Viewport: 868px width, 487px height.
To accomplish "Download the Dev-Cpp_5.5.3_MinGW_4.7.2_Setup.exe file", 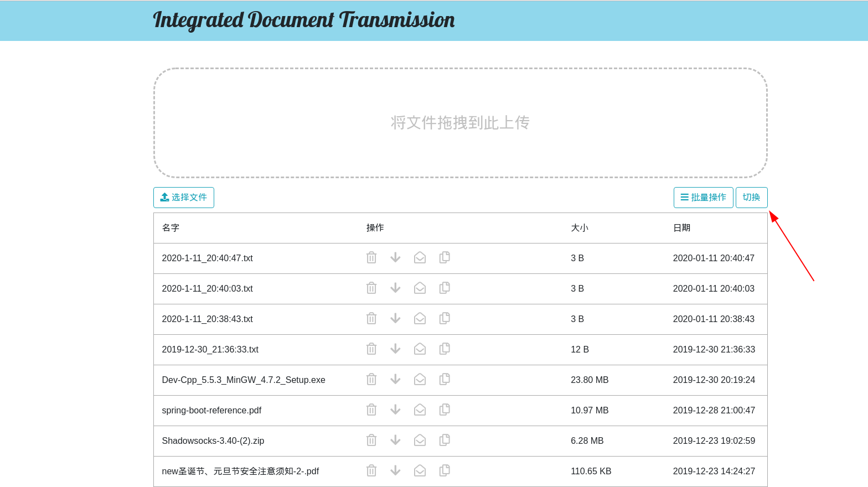I will pos(395,380).
